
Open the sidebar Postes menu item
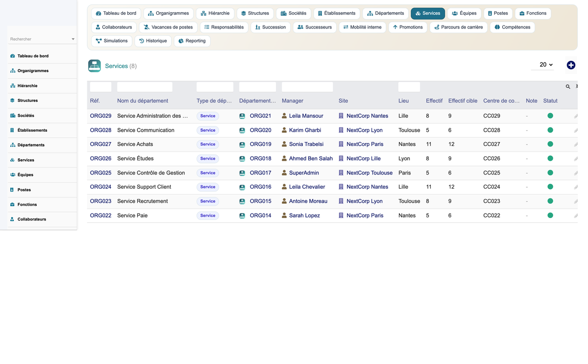pyautogui.click(x=43, y=190)
